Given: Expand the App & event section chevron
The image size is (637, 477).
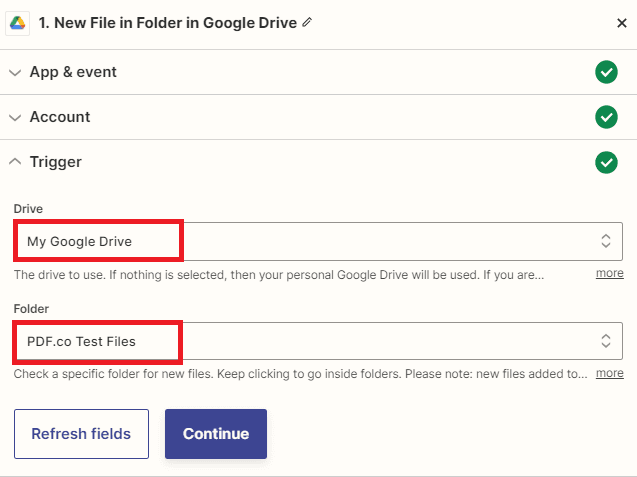Looking at the screenshot, I should 15,72.
